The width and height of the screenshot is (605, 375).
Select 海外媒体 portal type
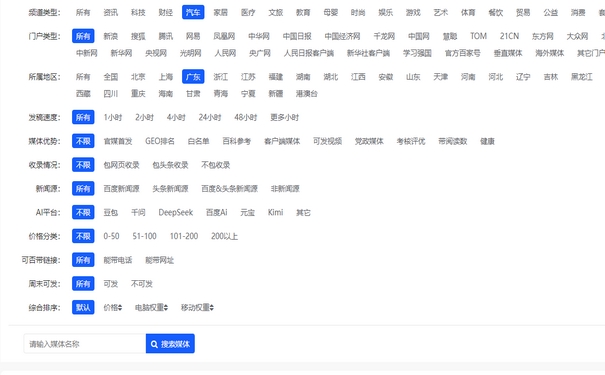[x=550, y=53]
